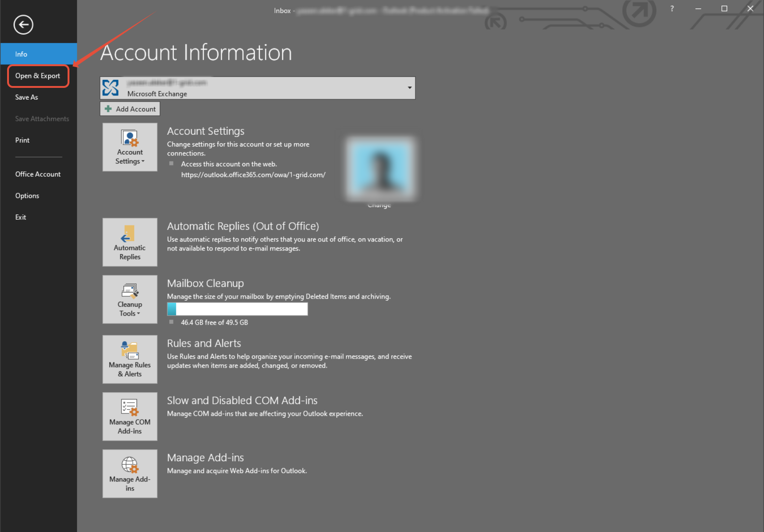Click the Manage Add-ins heading text

206,458
